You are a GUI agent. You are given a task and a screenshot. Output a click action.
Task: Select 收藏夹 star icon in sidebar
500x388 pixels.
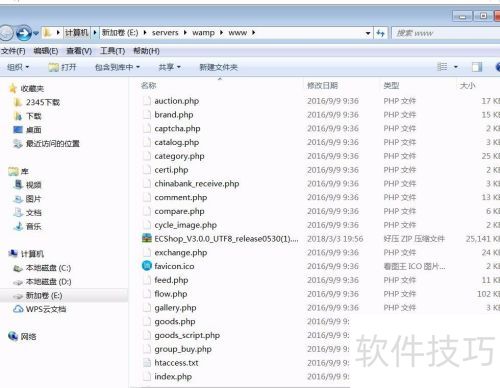coord(13,88)
